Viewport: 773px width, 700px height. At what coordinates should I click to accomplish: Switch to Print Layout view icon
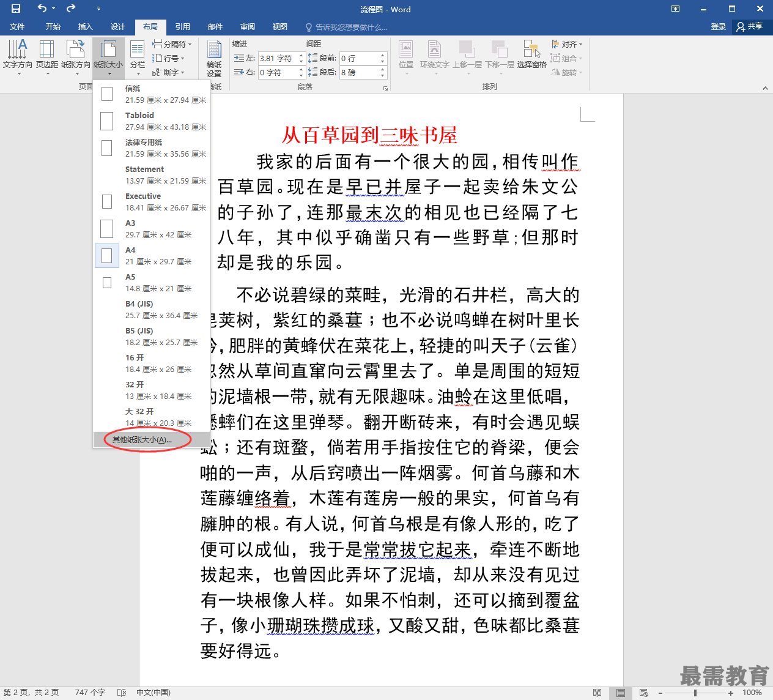(x=621, y=693)
